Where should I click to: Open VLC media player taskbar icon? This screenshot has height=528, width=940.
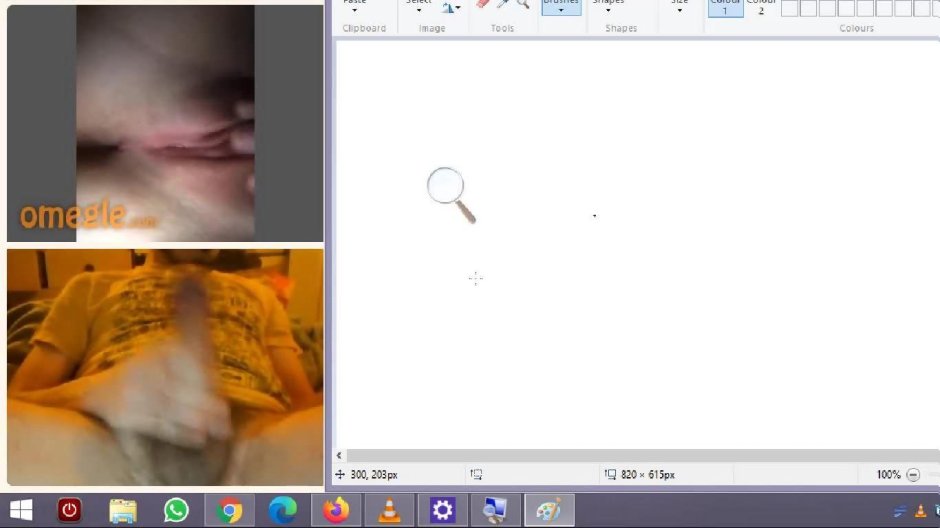[x=389, y=510]
